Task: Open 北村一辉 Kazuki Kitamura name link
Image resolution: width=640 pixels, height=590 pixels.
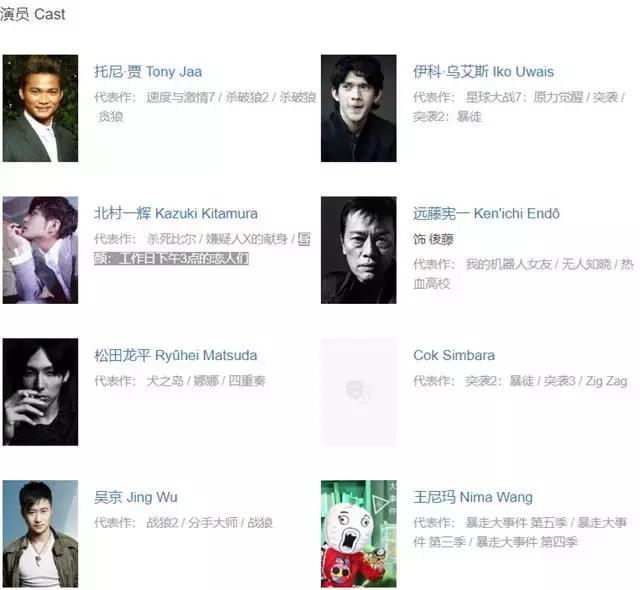Action: pyautogui.click(x=176, y=213)
